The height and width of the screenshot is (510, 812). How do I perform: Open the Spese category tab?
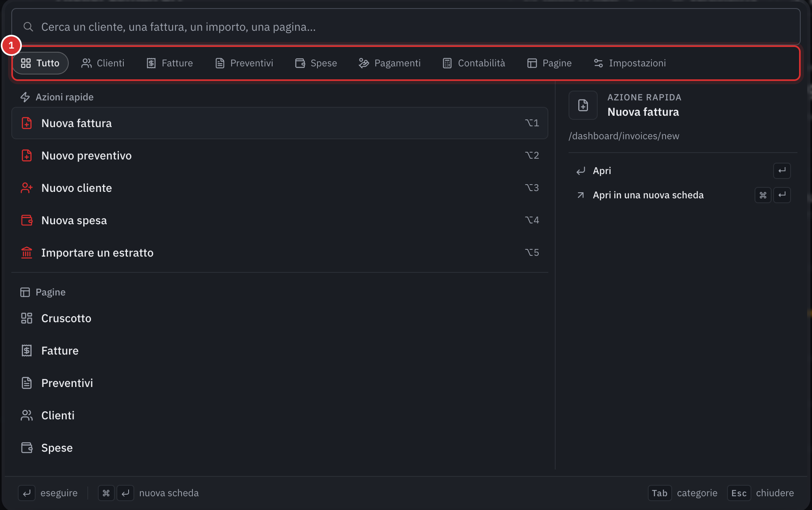(x=316, y=63)
